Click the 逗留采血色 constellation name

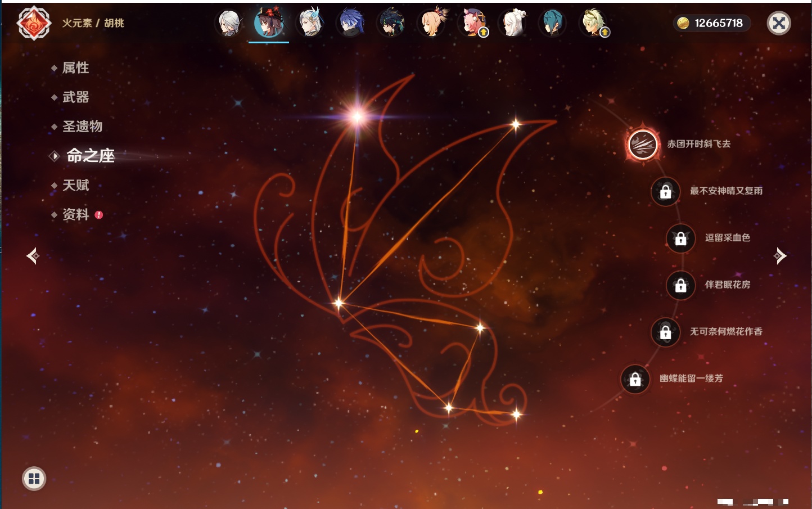point(728,237)
